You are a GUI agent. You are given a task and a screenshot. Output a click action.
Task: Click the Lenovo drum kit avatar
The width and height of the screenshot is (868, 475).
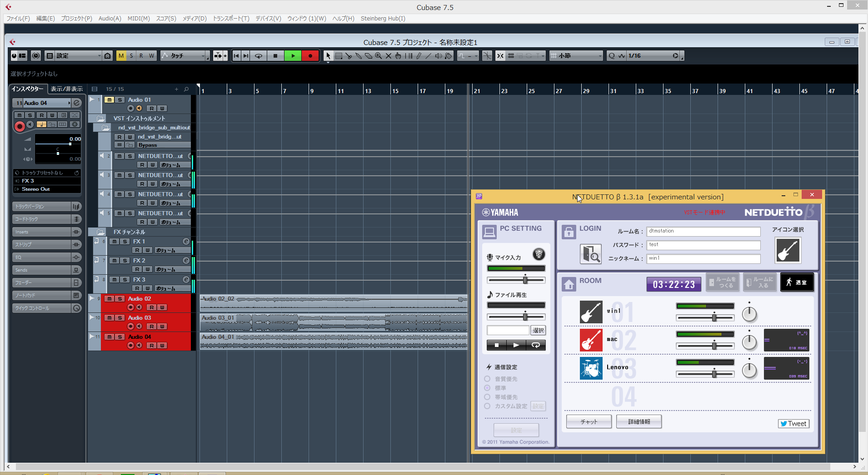591,368
